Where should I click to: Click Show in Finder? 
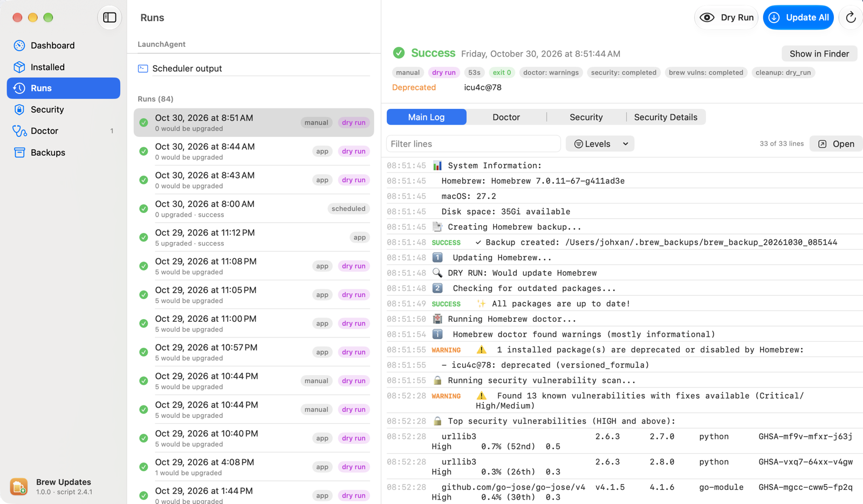(x=819, y=54)
